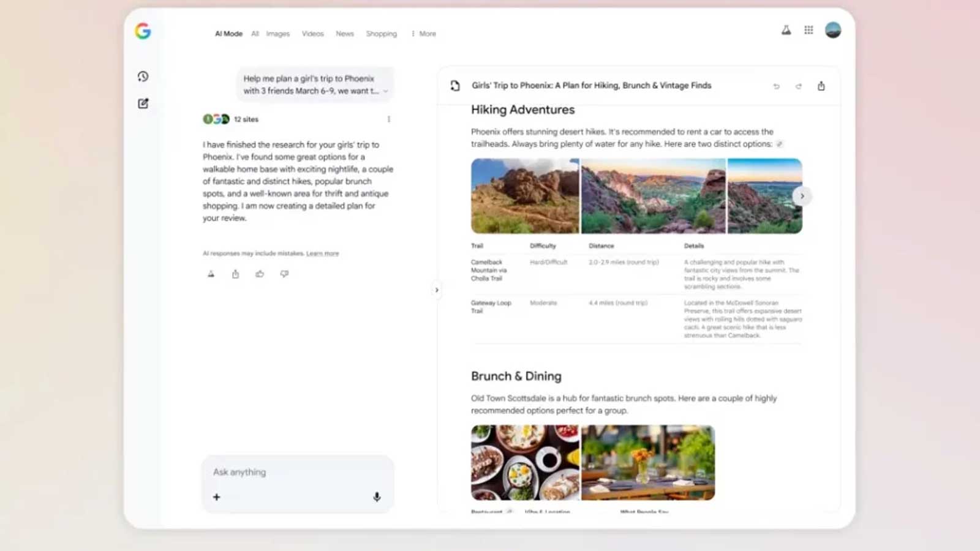Image resolution: width=980 pixels, height=551 pixels.
Task: Expand the truncated user prompt bubble
Action: tap(385, 91)
